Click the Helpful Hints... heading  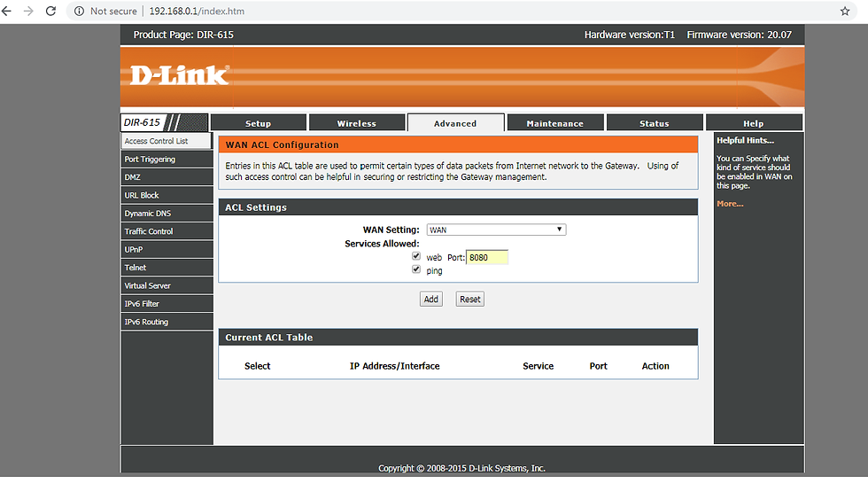coord(745,141)
